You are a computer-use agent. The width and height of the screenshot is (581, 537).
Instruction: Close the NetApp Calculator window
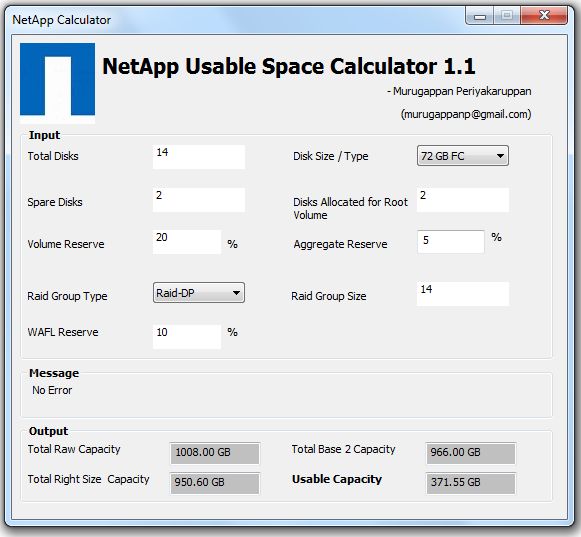tap(544, 16)
